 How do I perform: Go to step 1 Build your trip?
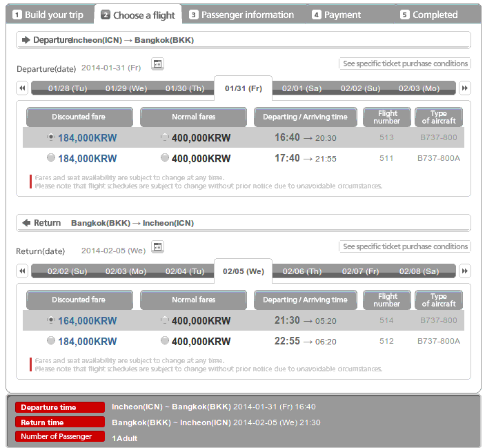50,14
